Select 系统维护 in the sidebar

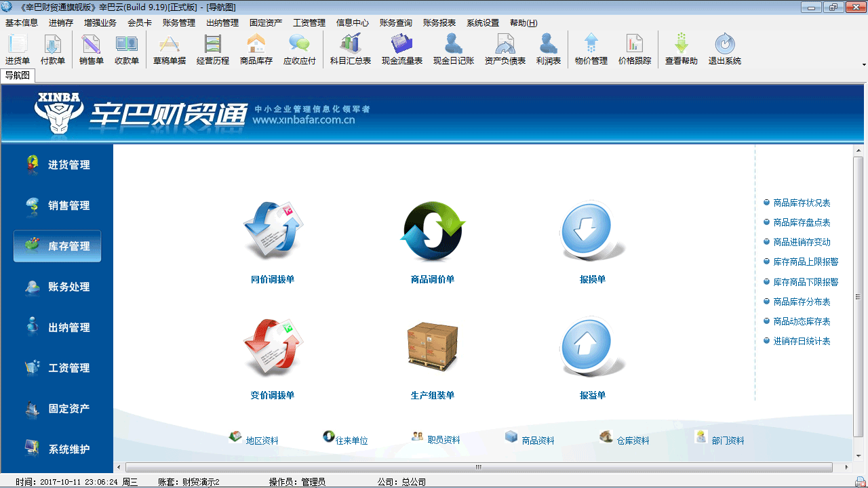58,449
